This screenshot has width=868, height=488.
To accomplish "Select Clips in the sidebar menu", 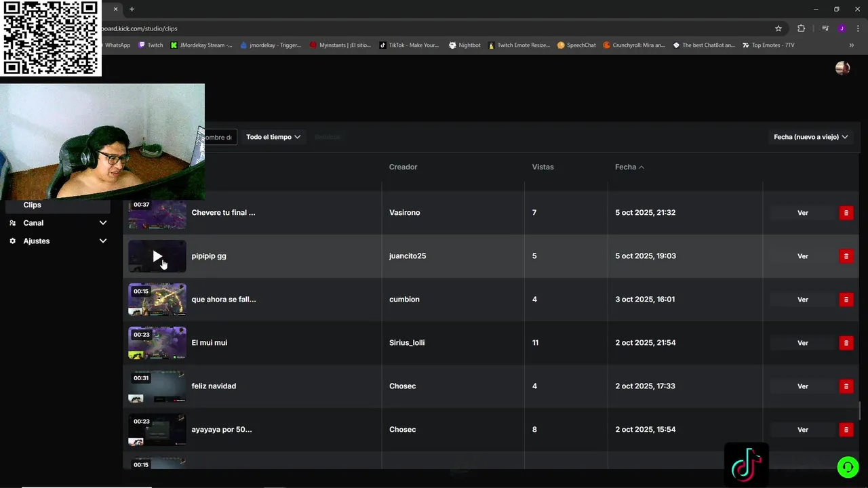I will coord(33,205).
